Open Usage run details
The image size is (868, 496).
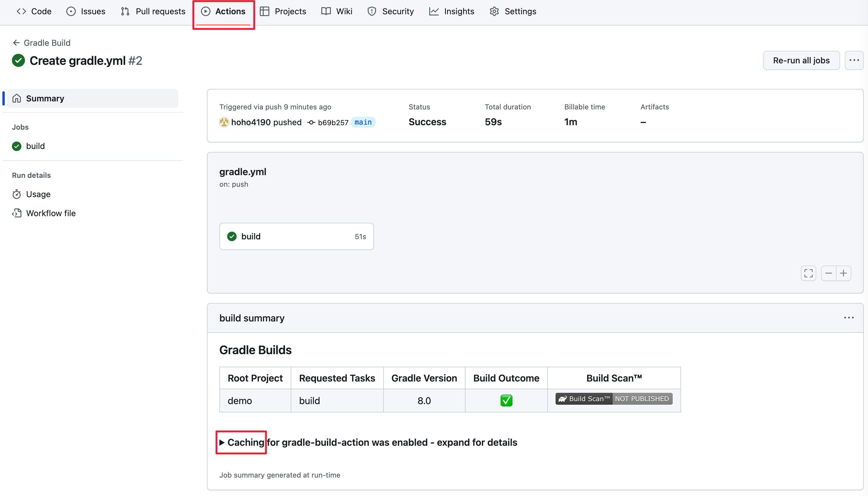click(x=38, y=194)
